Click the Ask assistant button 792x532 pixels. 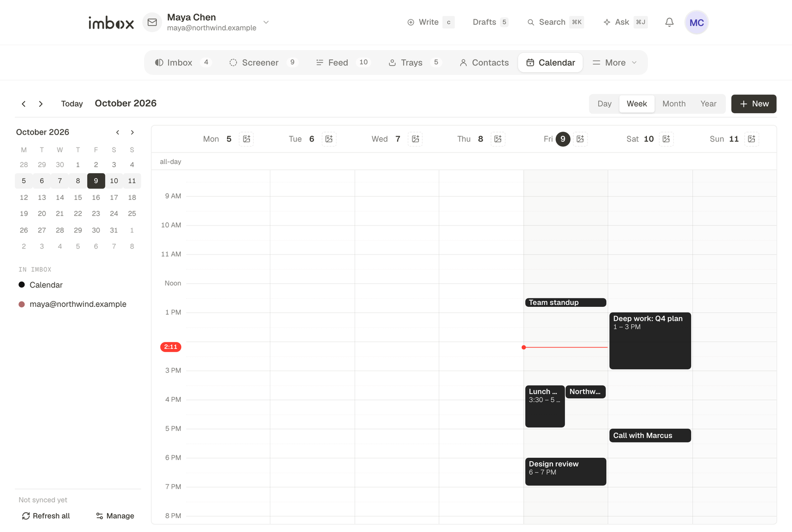(x=625, y=22)
